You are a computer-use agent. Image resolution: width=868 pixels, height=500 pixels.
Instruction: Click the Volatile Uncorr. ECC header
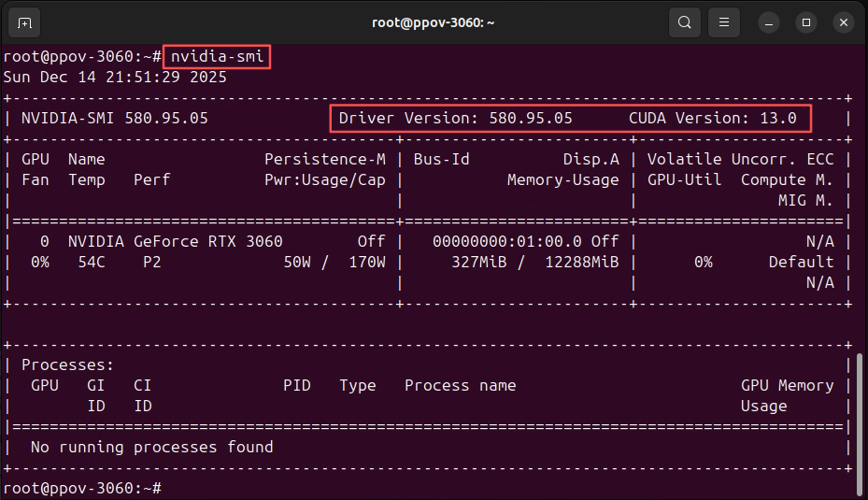pyautogui.click(x=741, y=160)
